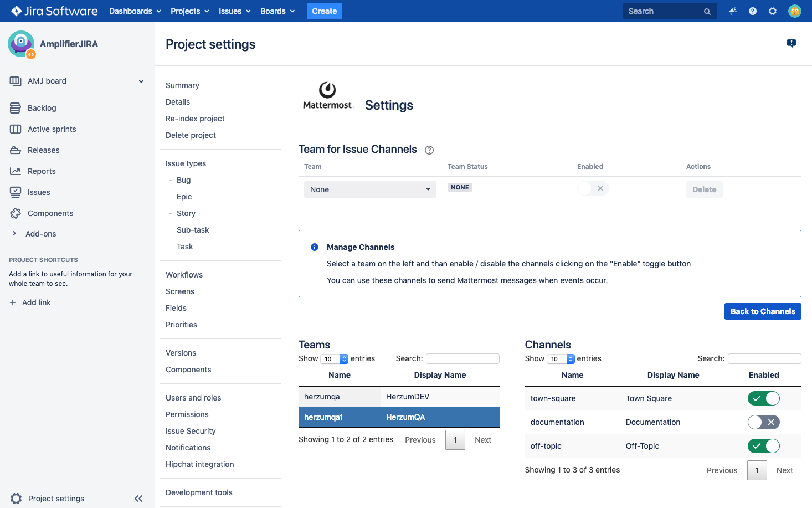
Task: Click the Mattermost logo
Action: point(327,96)
